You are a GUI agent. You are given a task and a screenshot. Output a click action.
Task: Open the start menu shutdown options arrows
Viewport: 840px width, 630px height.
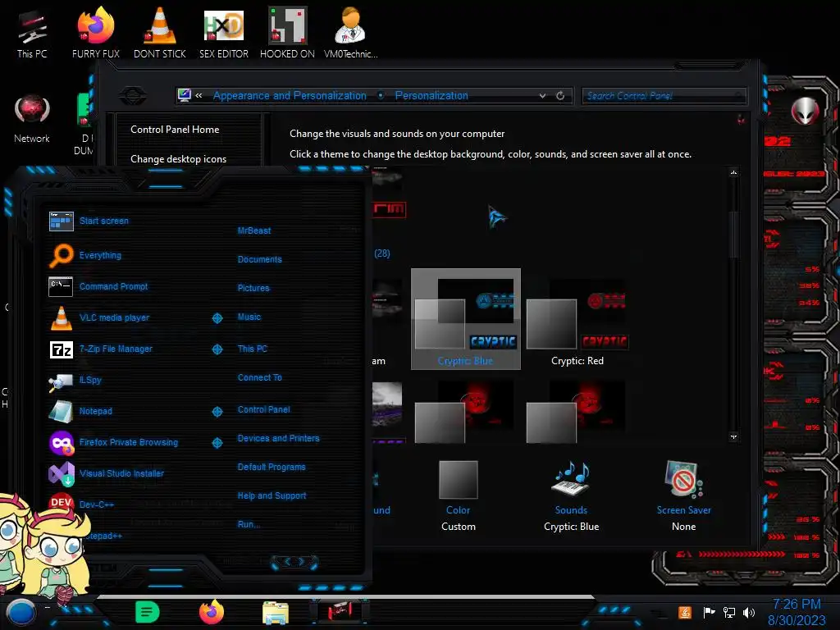[294, 561]
